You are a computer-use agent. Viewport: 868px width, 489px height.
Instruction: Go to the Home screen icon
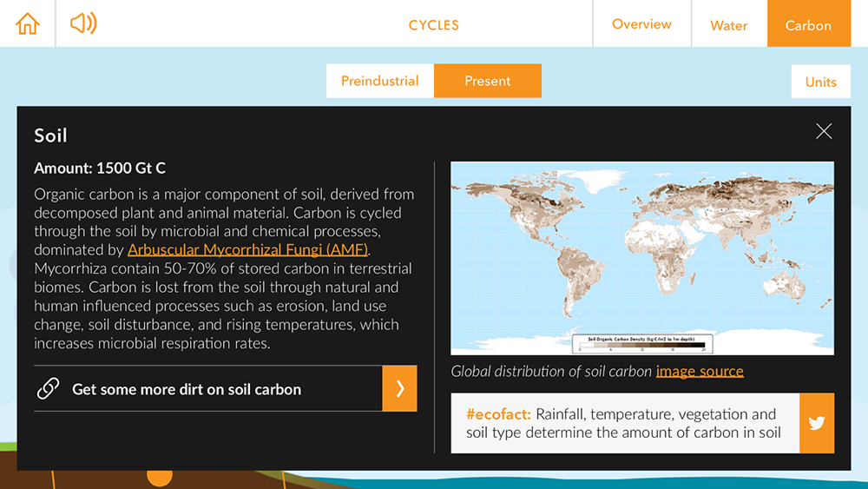(28, 23)
